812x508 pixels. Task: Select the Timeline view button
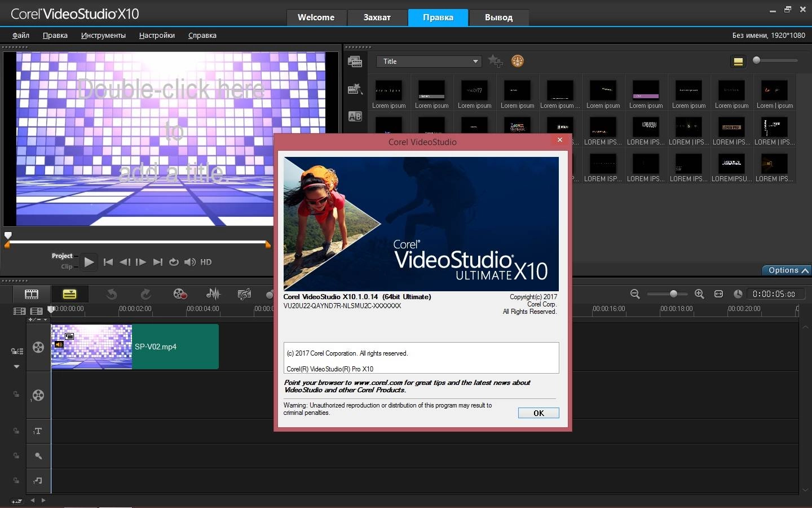point(69,294)
